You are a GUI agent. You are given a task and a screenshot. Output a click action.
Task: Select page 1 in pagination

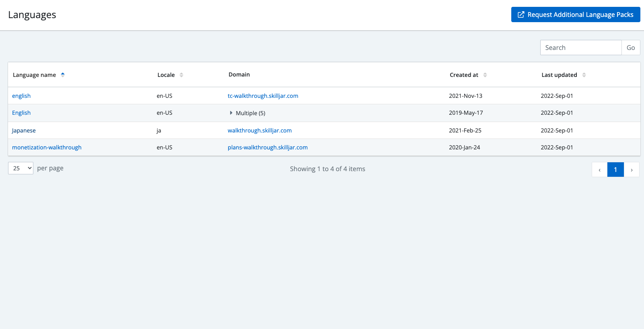(x=615, y=170)
